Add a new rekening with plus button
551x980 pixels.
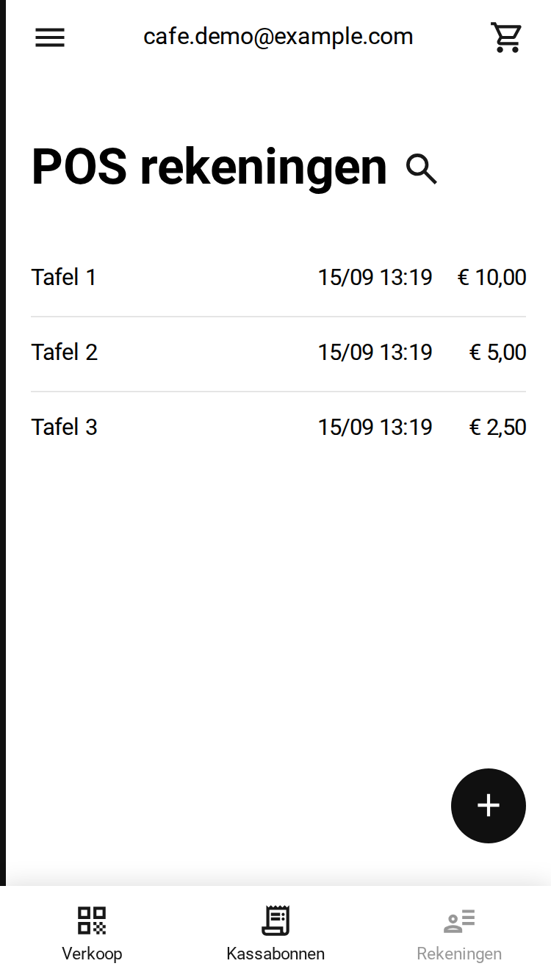489,806
